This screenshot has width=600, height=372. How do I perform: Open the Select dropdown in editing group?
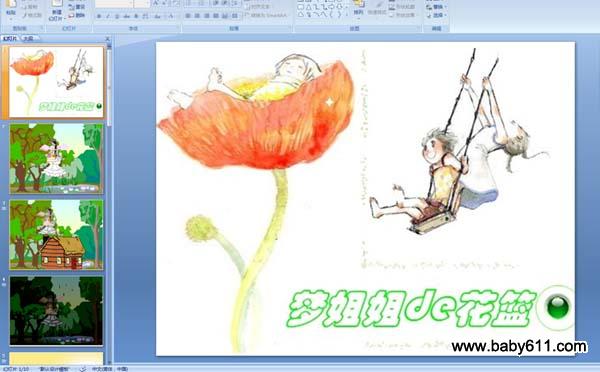437,15
